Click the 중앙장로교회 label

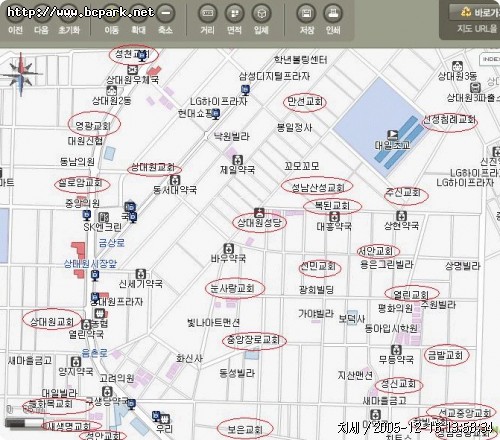[x=253, y=340]
